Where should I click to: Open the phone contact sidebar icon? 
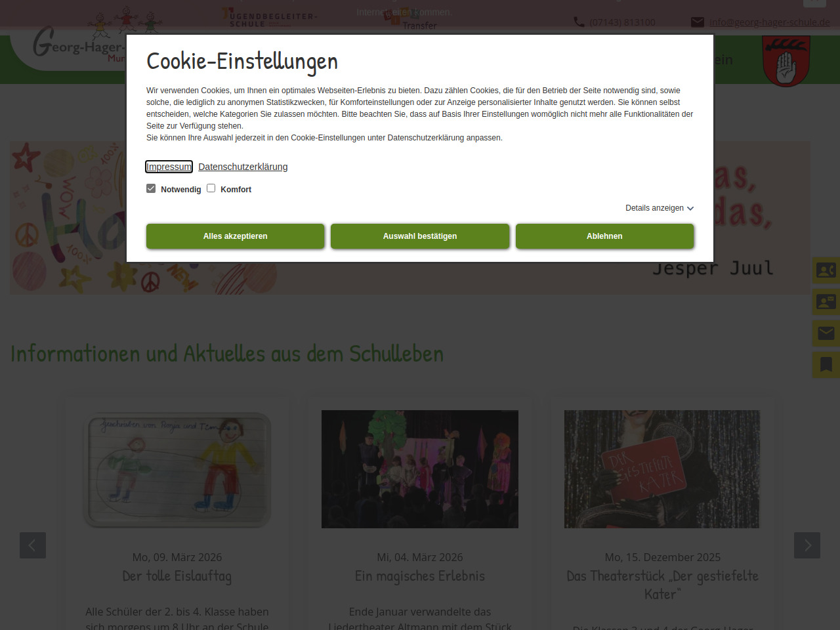click(826, 270)
